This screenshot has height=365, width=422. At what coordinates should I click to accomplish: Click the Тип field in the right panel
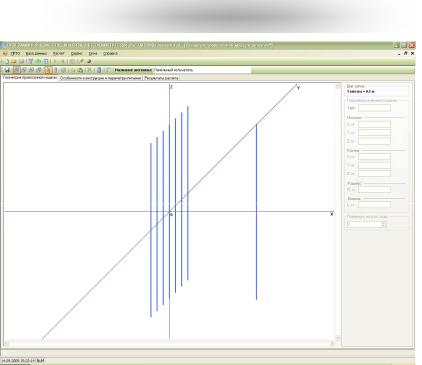(374, 108)
